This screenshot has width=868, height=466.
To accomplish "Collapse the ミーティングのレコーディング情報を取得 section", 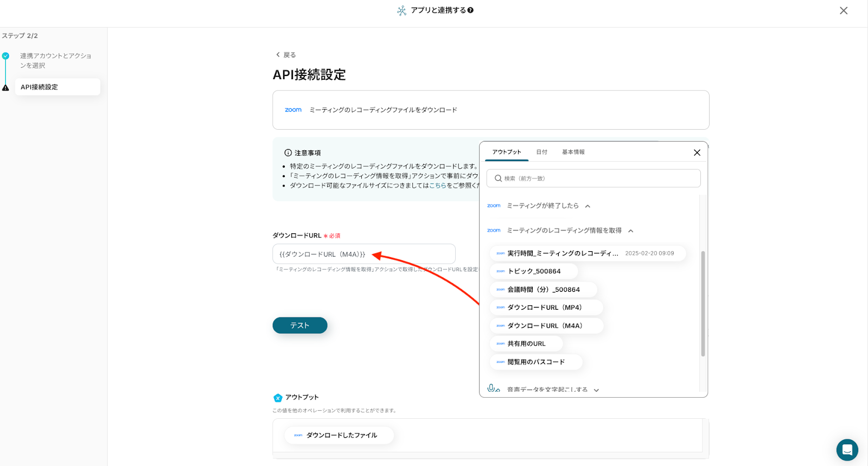I will coord(631,231).
